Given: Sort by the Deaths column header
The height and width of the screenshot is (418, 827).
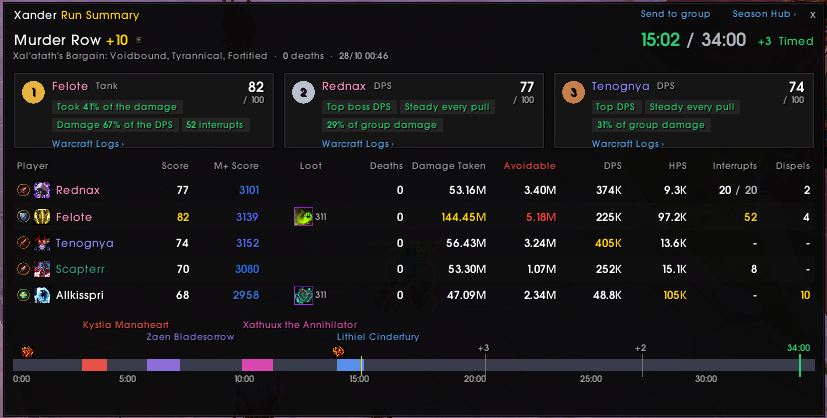Looking at the screenshot, I should pos(387,166).
